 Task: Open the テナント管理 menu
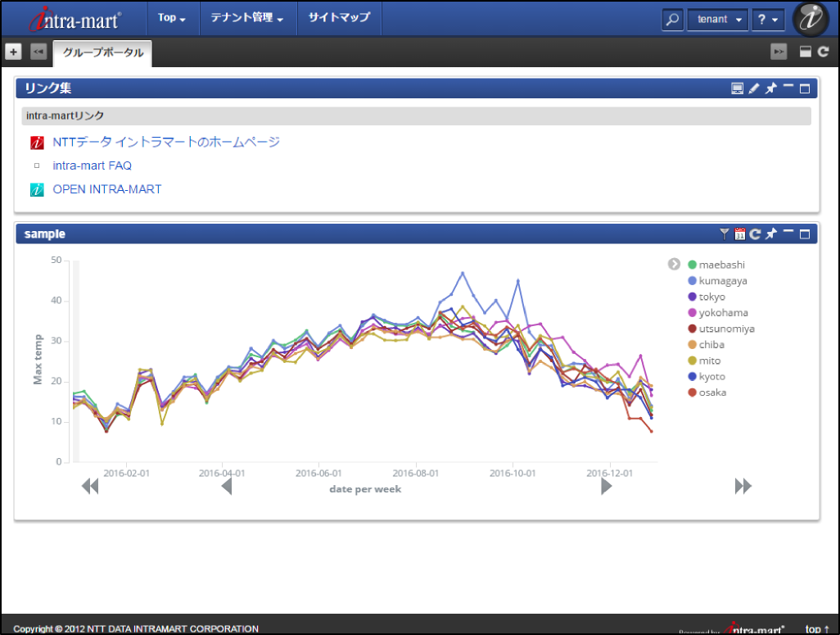[247, 19]
